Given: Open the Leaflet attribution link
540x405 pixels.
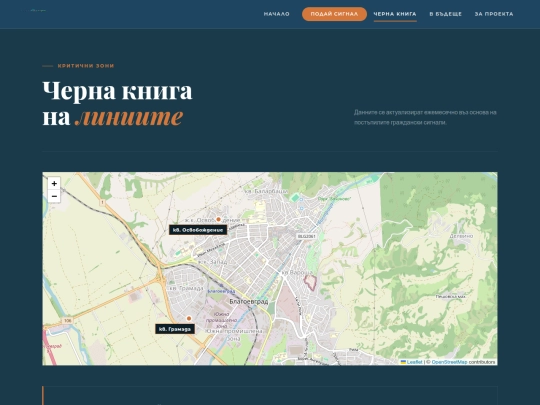Looking at the screenshot, I should 412,362.
